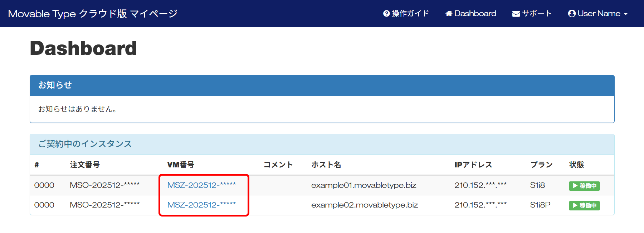Click the IPアドレス column header
The width and height of the screenshot is (644, 233).
coord(473,165)
